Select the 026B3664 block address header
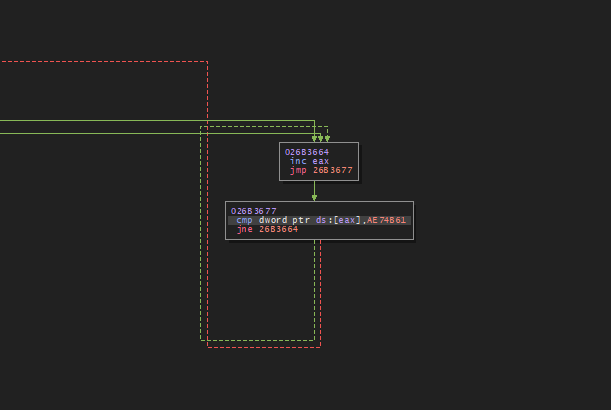Screen dimensions: 611x410 pyautogui.click(x=307, y=152)
